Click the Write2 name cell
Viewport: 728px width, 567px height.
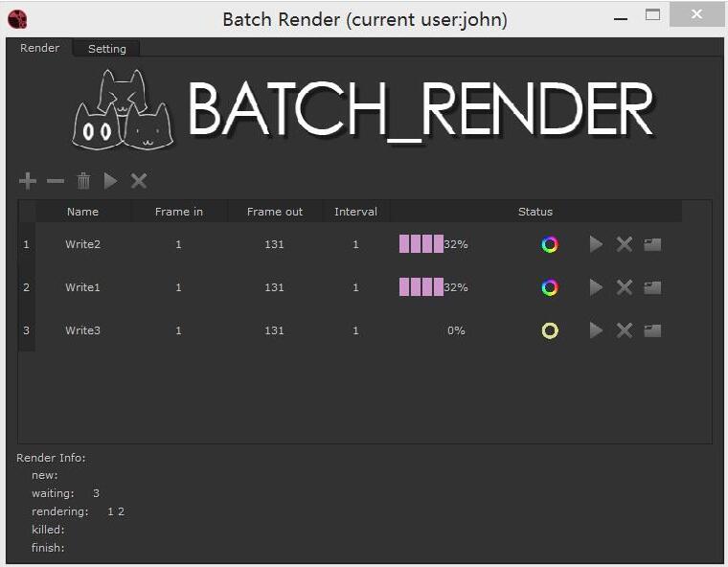click(83, 244)
